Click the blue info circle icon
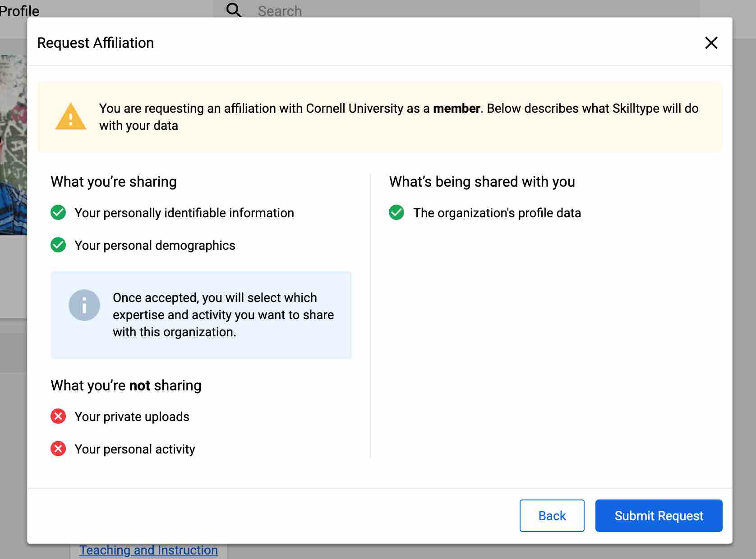This screenshot has height=559, width=756. pos(84,305)
